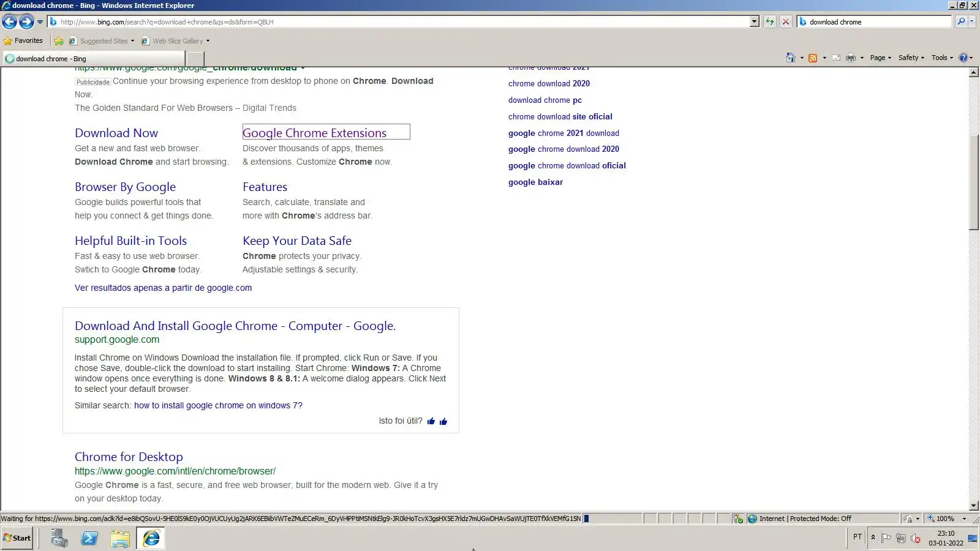Click the muted volume tray icon
The width and height of the screenshot is (980, 551).
point(916,538)
